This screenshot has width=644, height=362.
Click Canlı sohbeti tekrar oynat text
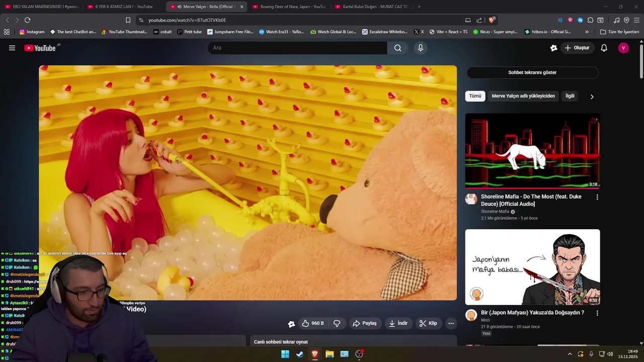pyautogui.click(x=281, y=342)
